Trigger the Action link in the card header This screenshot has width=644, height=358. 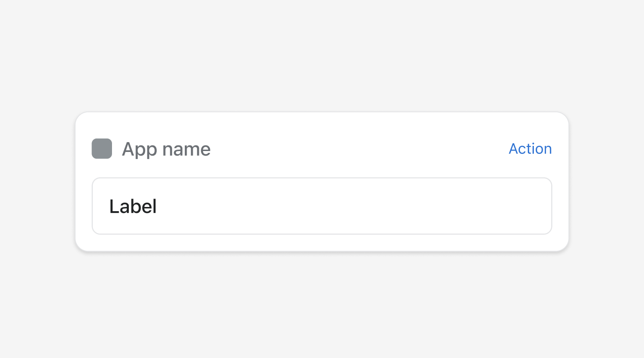530,149
